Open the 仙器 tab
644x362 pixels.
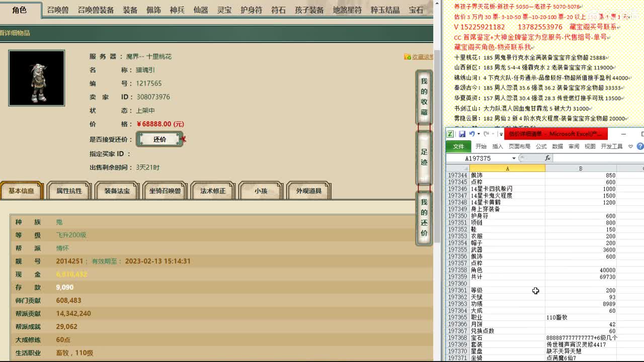point(201,10)
